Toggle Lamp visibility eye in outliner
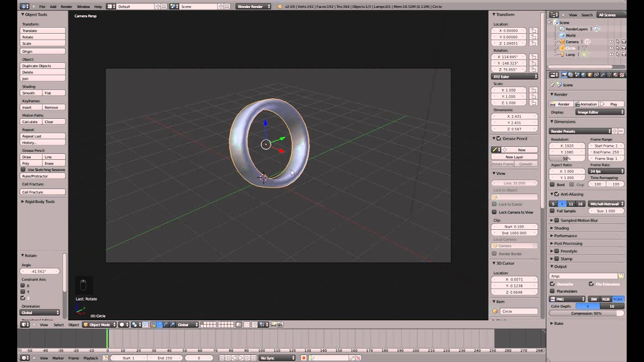Viewport: 644px width, 362px height. [611, 54]
